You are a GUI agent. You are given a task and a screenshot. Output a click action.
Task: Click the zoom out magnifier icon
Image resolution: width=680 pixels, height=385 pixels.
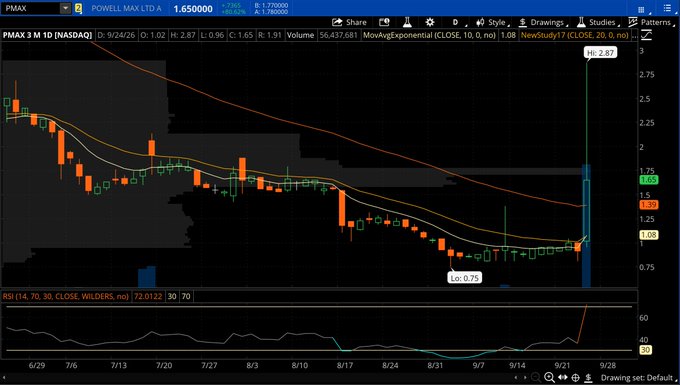point(536,378)
